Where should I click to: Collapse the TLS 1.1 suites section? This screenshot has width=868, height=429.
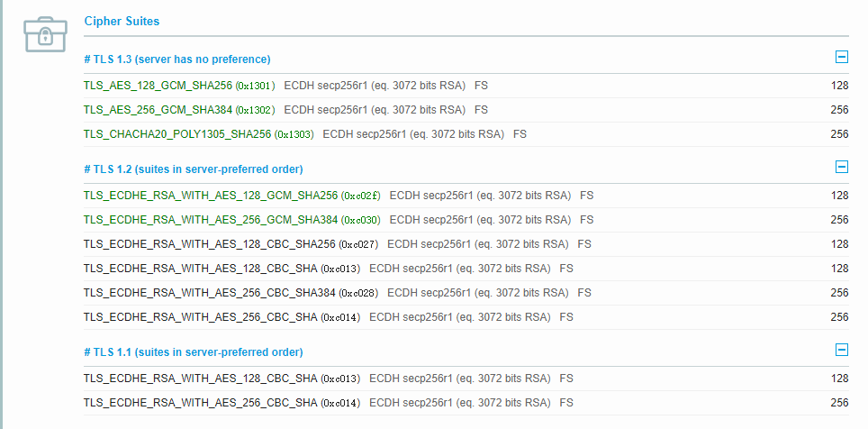[842, 350]
